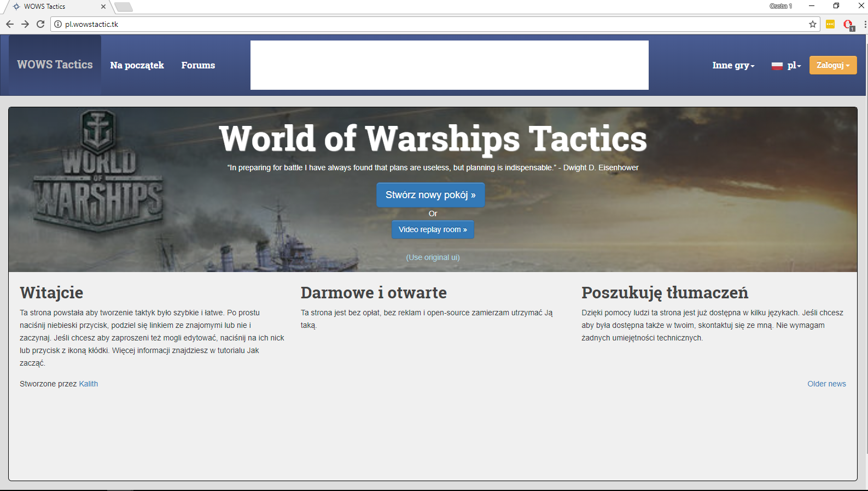Expand the Zaloguj login dropdown
This screenshot has width=868, height=491.
click(x=832, y=65)
